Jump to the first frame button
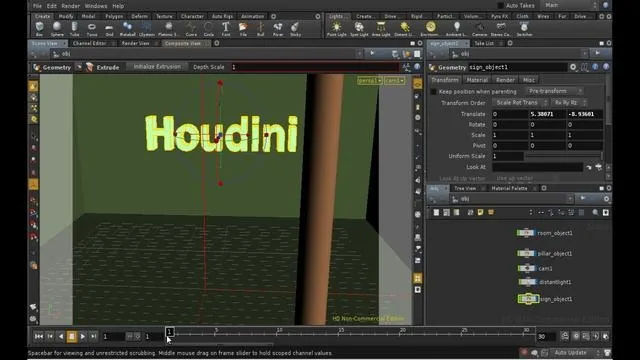640x360 pixels. tap(39, 336)
